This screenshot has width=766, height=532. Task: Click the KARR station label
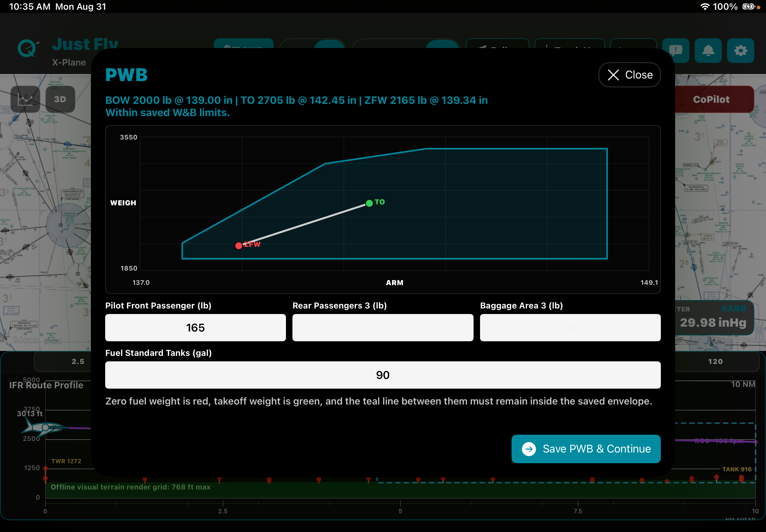734,309
